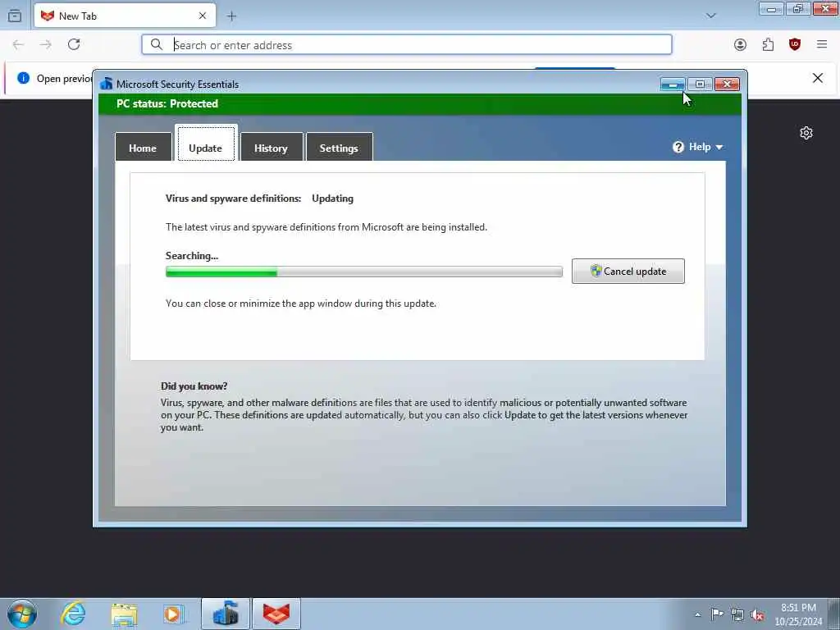The height and width of the screenshot is (630, 840).
Task: Minimize the browser window
Action: coord(771,8)
